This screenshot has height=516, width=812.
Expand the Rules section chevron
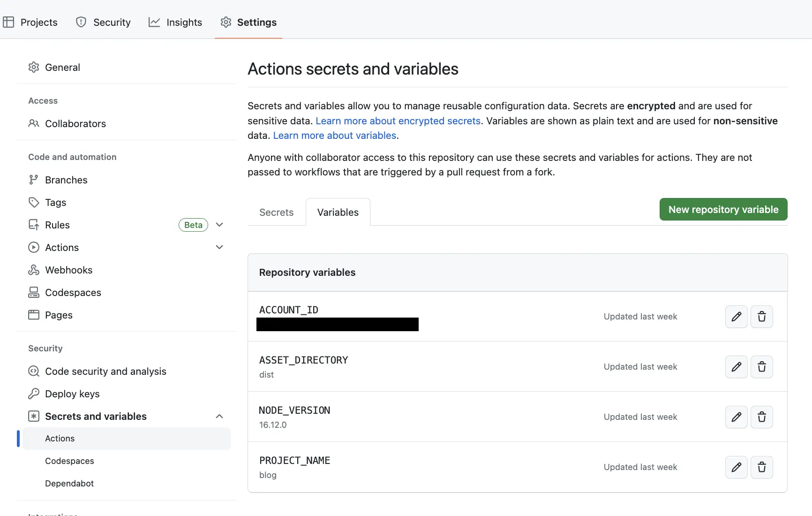tap(219, 225)
